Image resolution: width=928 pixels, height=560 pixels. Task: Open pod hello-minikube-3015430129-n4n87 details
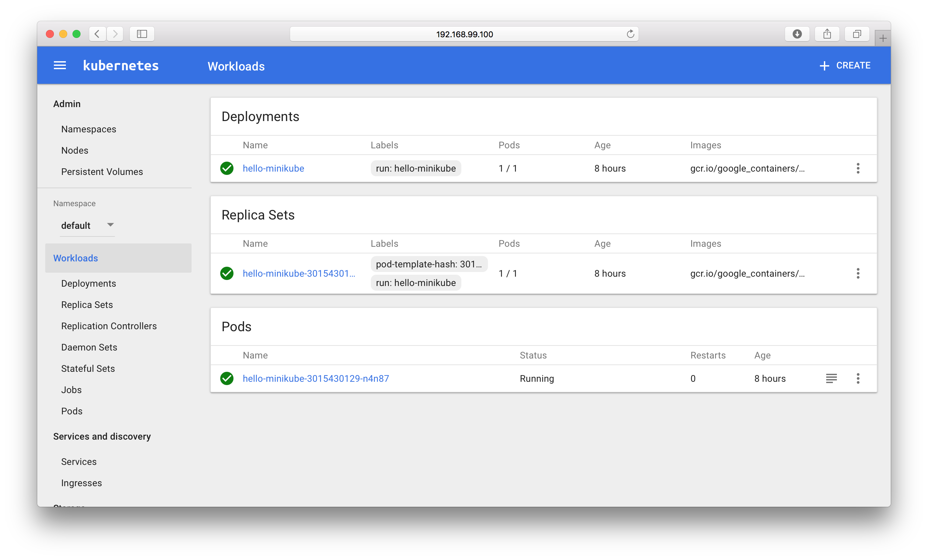click(x=316, y=378)
